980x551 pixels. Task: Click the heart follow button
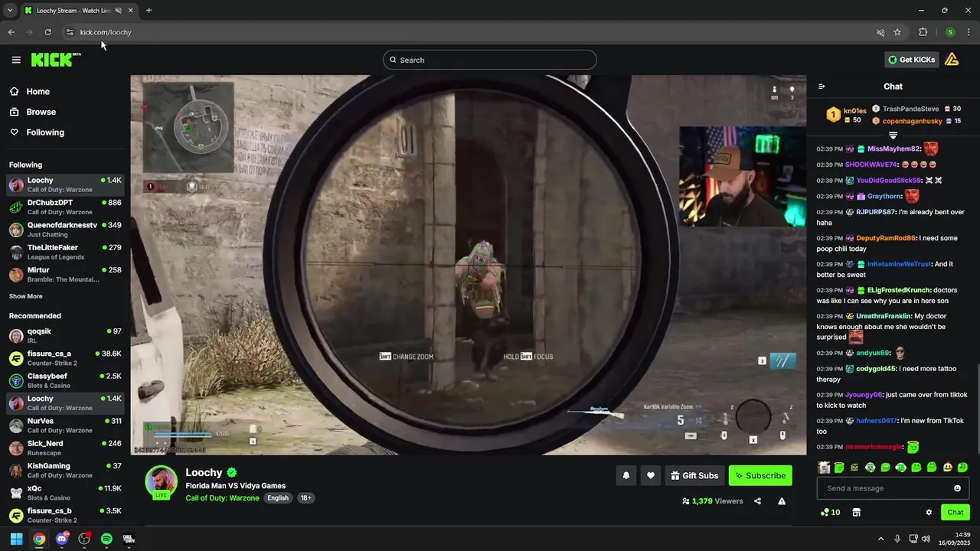651,475
